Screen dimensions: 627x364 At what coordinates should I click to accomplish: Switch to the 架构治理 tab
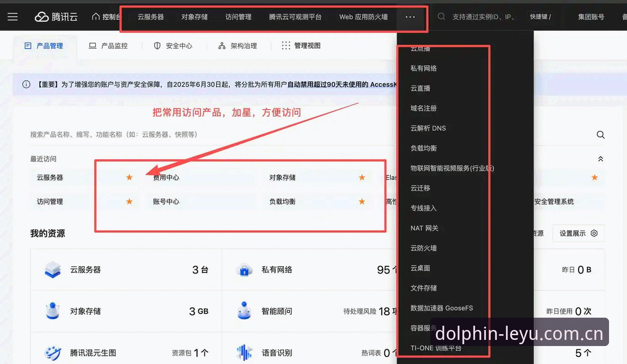tap(238, 46)
